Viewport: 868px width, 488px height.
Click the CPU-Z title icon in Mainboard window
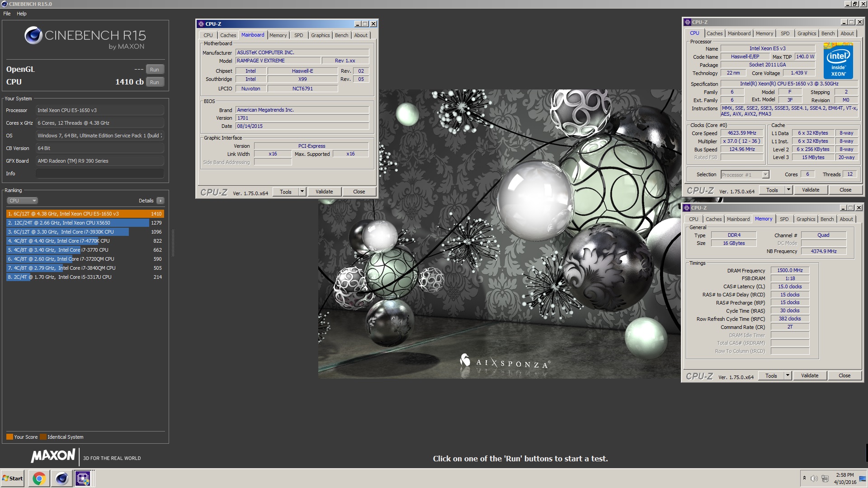pyautogui.click(x=201, y=24)
